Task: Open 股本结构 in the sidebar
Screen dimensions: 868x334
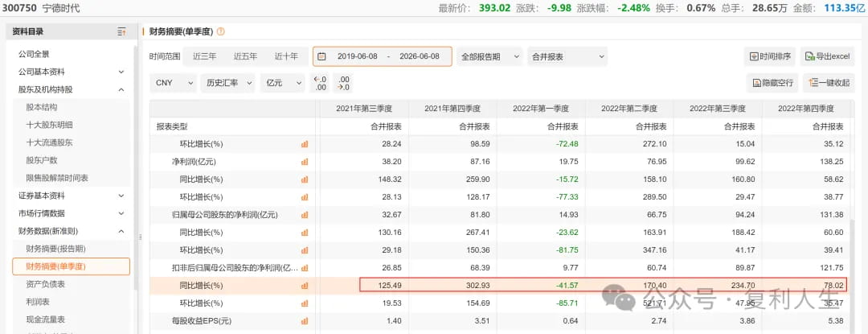Action: pos(42,108)
